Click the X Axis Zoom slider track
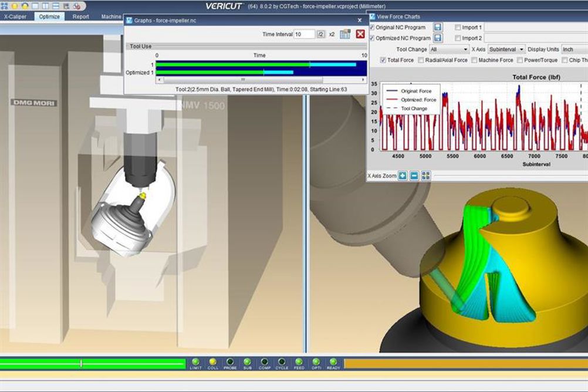 (510, 175)
